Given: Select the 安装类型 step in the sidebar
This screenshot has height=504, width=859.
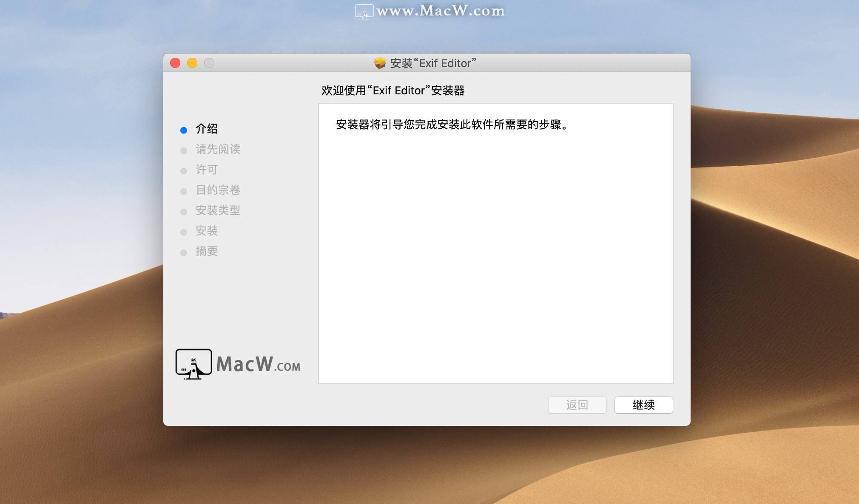Looking at the screenshot, I should coord(218,210).
